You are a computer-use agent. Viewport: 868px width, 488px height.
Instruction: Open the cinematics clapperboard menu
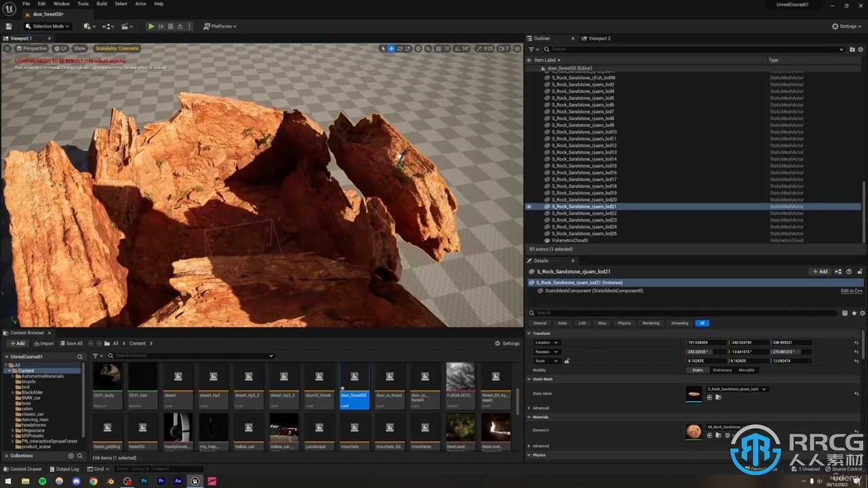(x=127, y=26)
